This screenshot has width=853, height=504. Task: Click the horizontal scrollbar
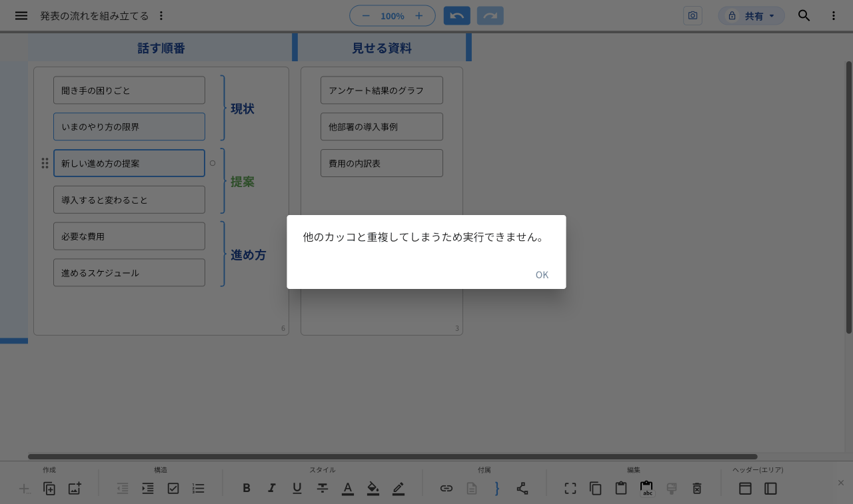393,457
